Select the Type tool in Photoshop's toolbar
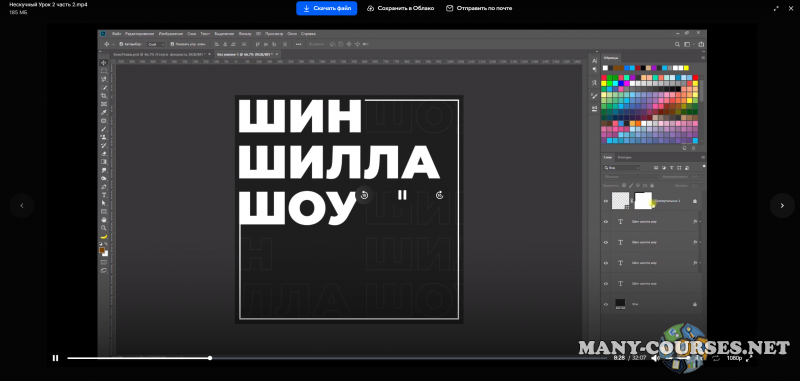This screenshot has width=800, height=381. pyautogui.click(x=104, y=195)
